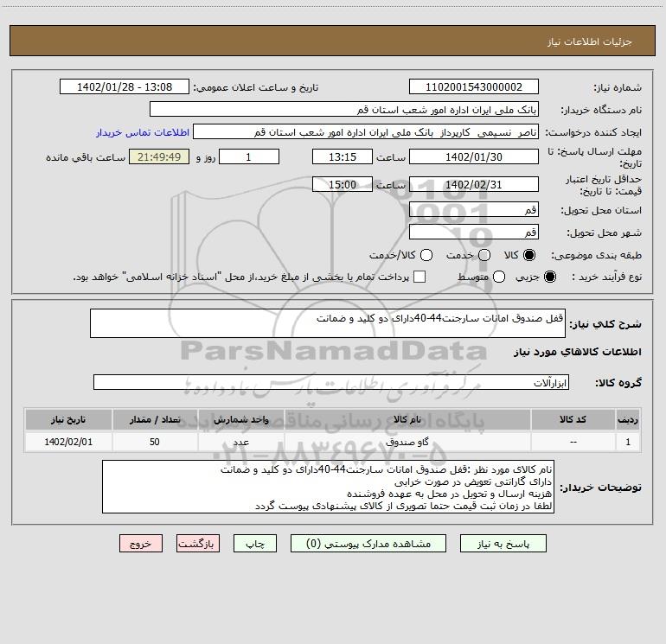Click the unit cell عدد
666x644 pixels.
pos(240,442)
